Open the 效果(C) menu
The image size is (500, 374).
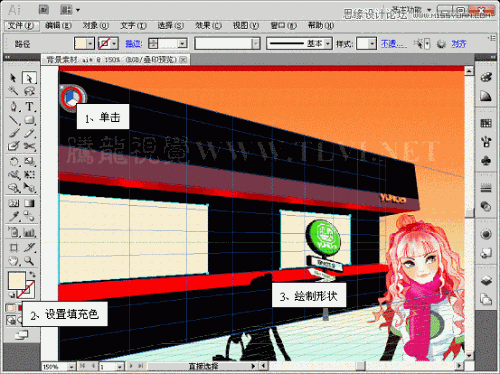208,26
